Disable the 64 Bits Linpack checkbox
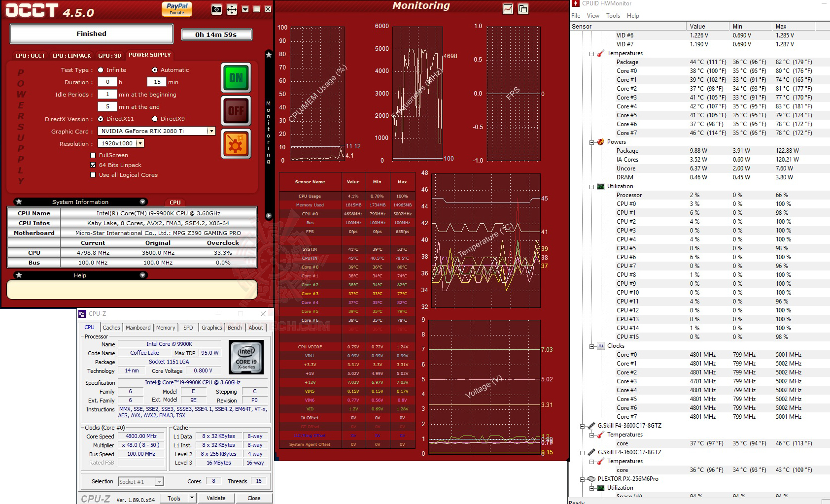The image size is (830, 504). [93, 165]
